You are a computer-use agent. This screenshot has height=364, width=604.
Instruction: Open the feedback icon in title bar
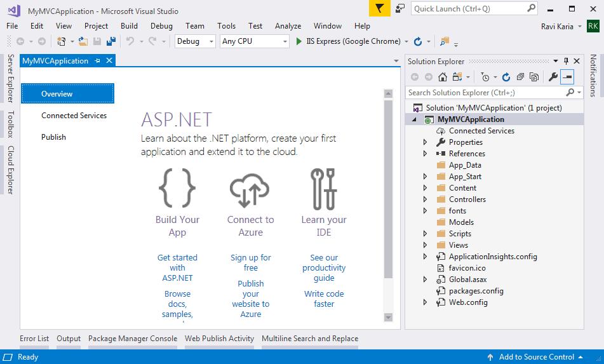point(401,8)
